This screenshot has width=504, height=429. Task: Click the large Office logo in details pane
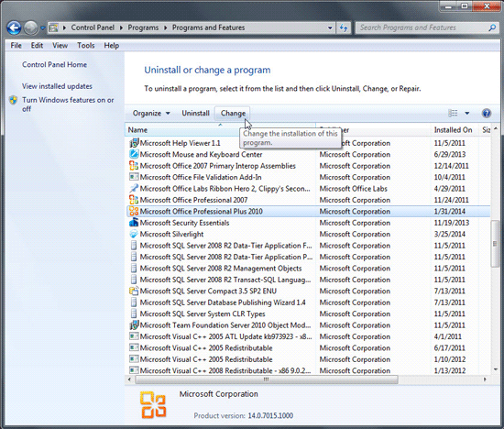153,405
